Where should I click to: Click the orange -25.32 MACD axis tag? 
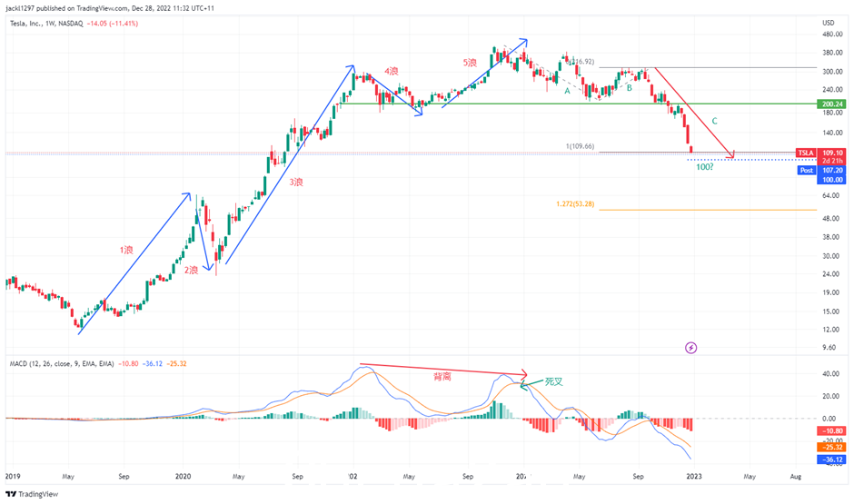tap(831, 448)
